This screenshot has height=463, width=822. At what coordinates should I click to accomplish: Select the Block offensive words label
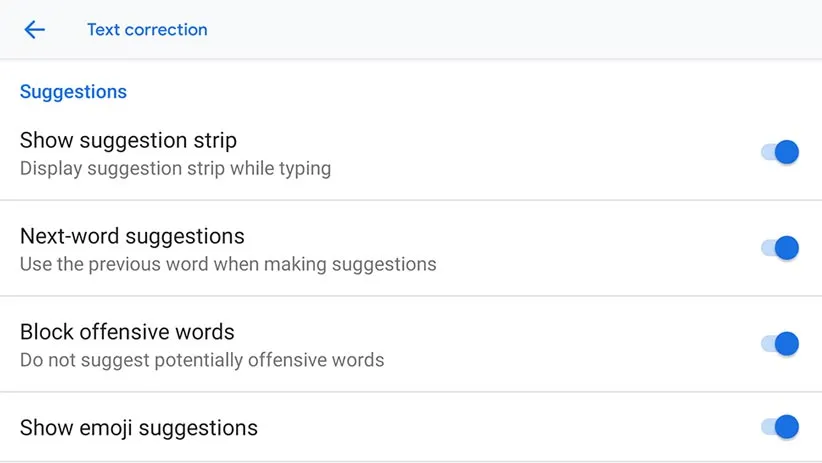(127, 332)
